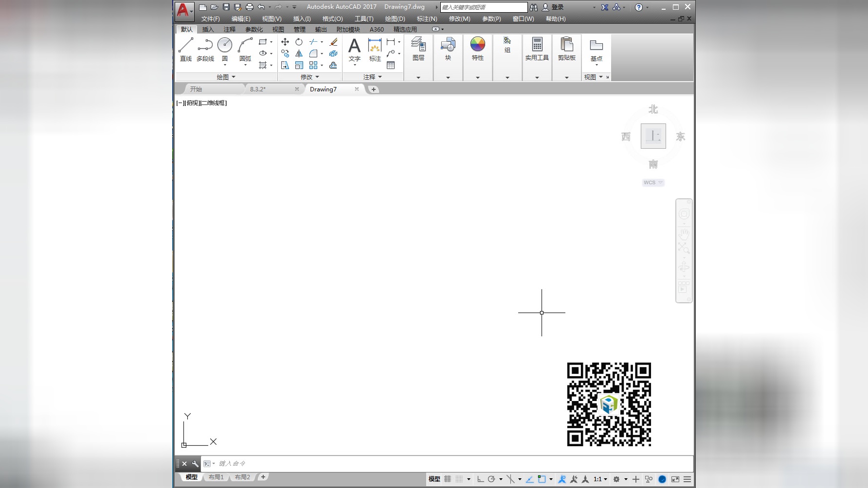Expand the Annotation (注释) panel
This screenshot has height=488, width=868.
click(x=373, y=77)
